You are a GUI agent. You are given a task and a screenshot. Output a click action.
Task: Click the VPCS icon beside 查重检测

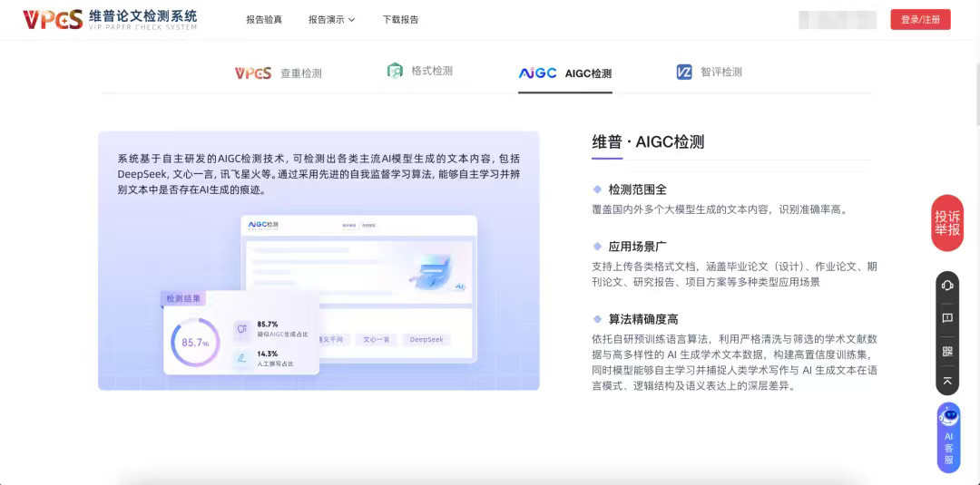[253, 73]
